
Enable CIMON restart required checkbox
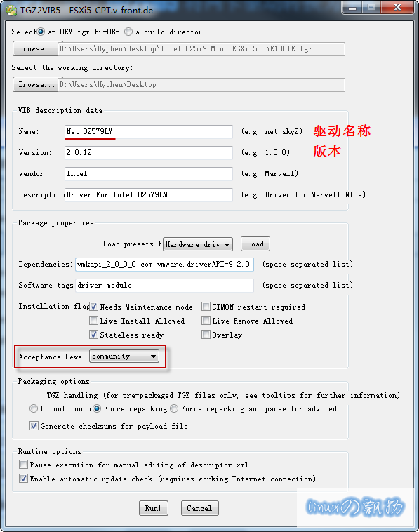click(x=206, y=307)
